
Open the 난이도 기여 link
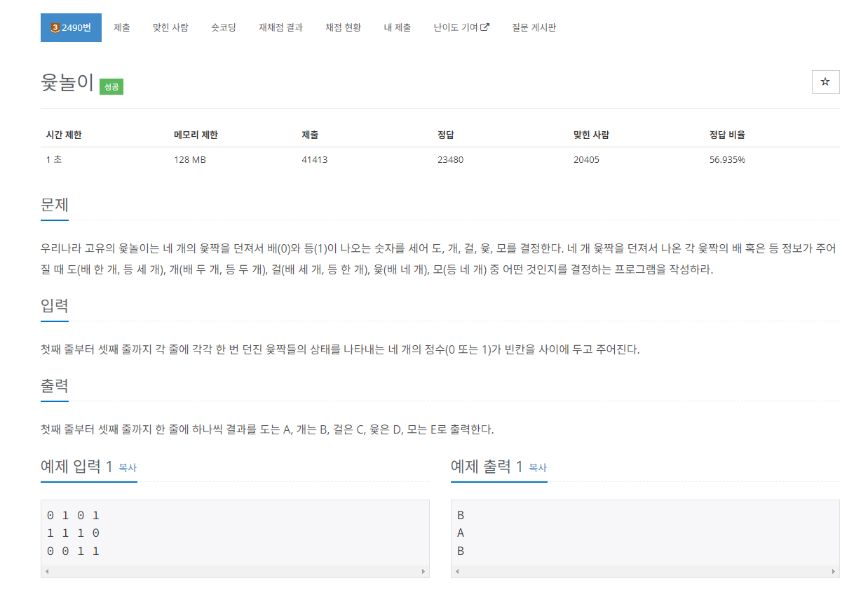tap(461, 28)
